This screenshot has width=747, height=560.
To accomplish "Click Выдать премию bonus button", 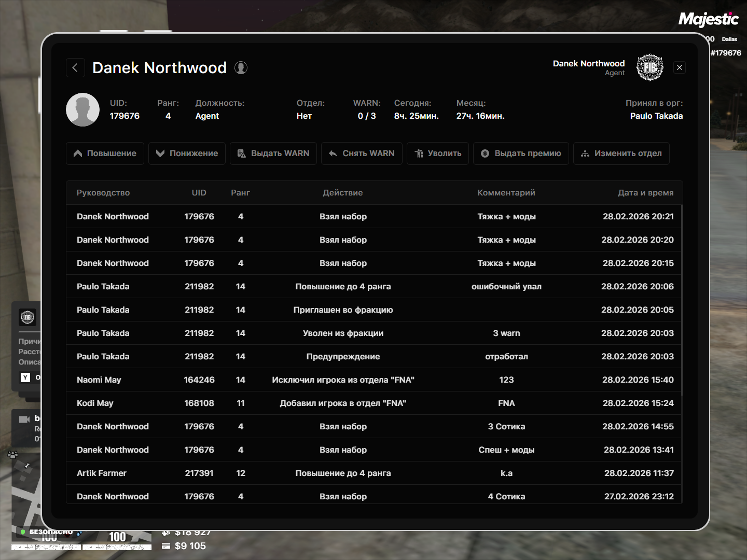I will (x=521, y=153).
